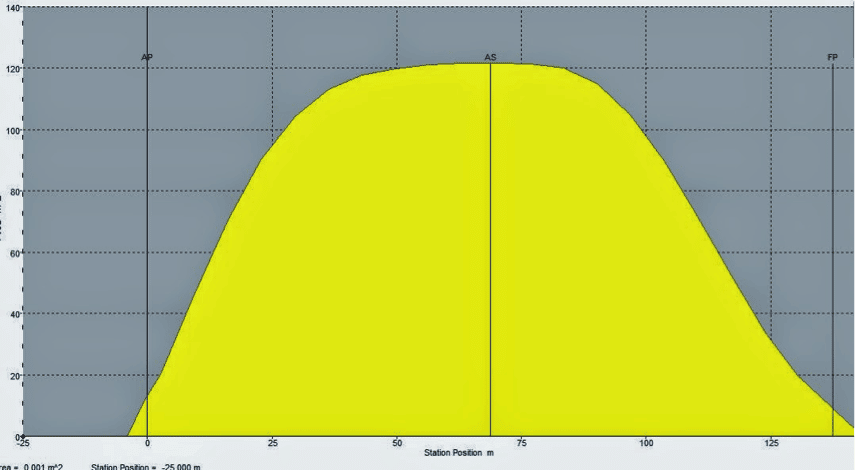Image resolution: width=855 pixels, height=471 pixels.
Task: Click the 60 tick label on vertical axis
Action: tap(13, 253)
